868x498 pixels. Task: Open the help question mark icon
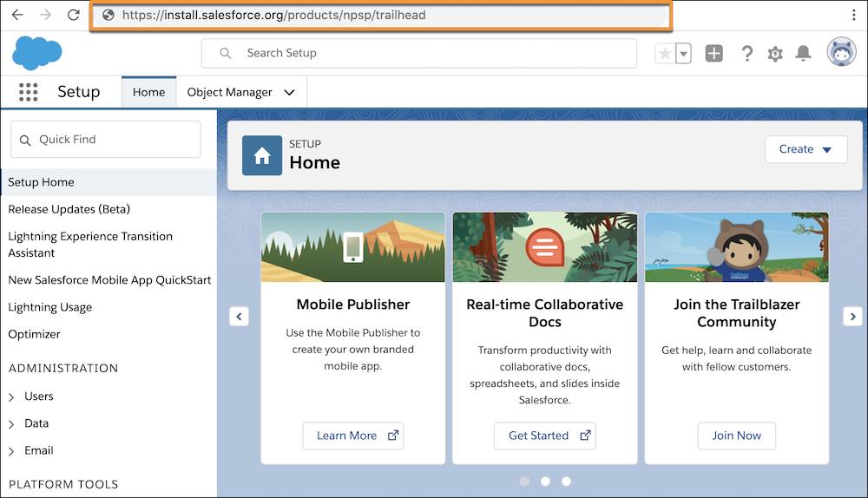pyautogui.click(x=746, y=53)
